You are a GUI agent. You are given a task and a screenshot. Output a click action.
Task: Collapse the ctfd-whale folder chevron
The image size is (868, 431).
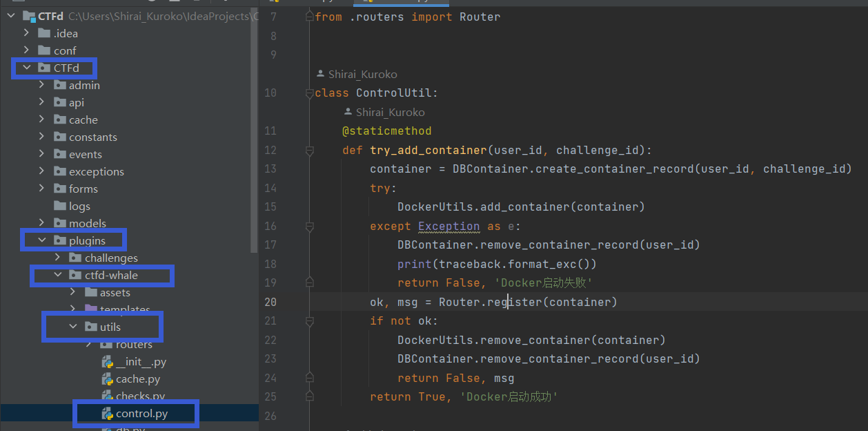[x=58, y=275]
